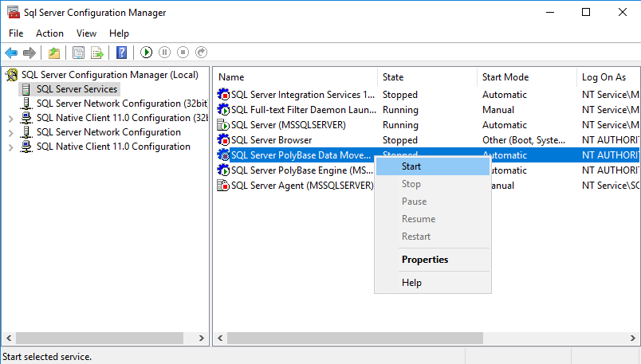Viewport: 641px width, 364px height.
Task: Expand the last SQL Native Client 11.0 Configuration node
Action: [11, 147]
